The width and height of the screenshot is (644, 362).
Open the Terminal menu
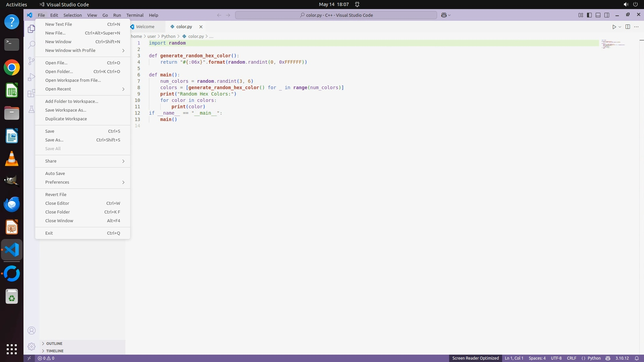pos(135,15)
